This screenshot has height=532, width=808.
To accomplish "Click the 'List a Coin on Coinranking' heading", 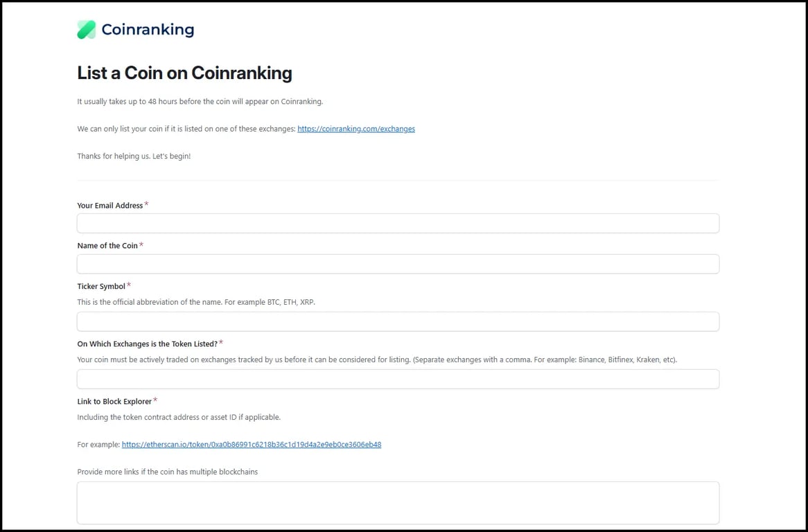I will click(184, 73).
